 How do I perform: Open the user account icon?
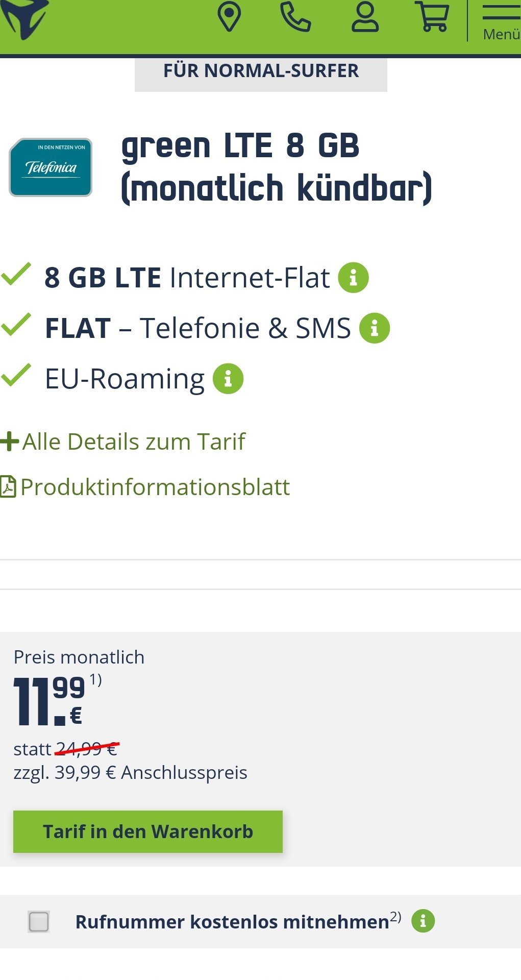365,17
